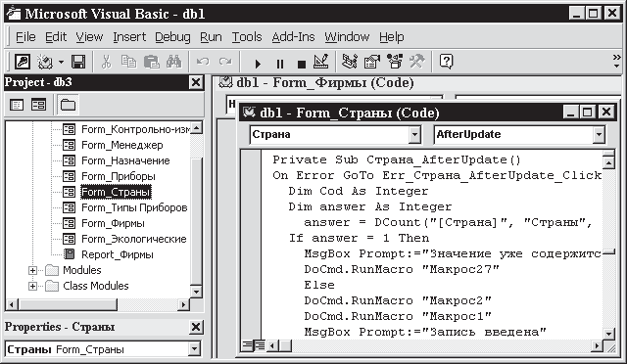Toggle folders view in Project panel

[68, 105]
